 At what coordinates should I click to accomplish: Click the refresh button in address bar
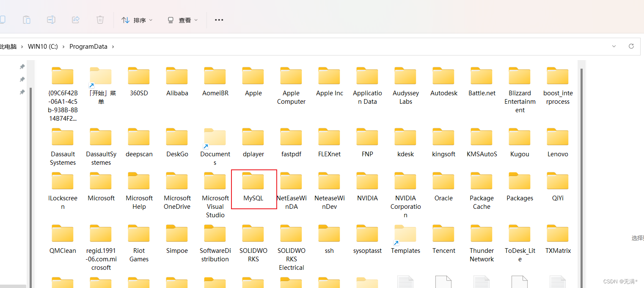[631, 46]
